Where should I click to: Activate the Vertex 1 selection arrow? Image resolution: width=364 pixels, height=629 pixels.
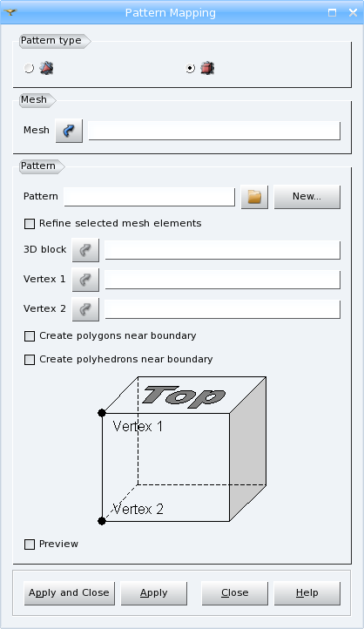(x=85, y=280)
